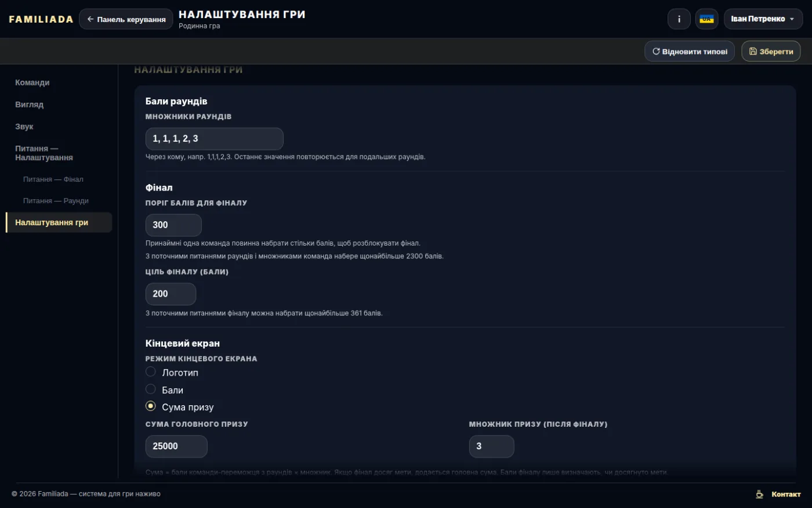Screen dimensions: 812x508
Task: Click Відновити типові reset button
Action: pyautogui.click(x=690, y=51)
